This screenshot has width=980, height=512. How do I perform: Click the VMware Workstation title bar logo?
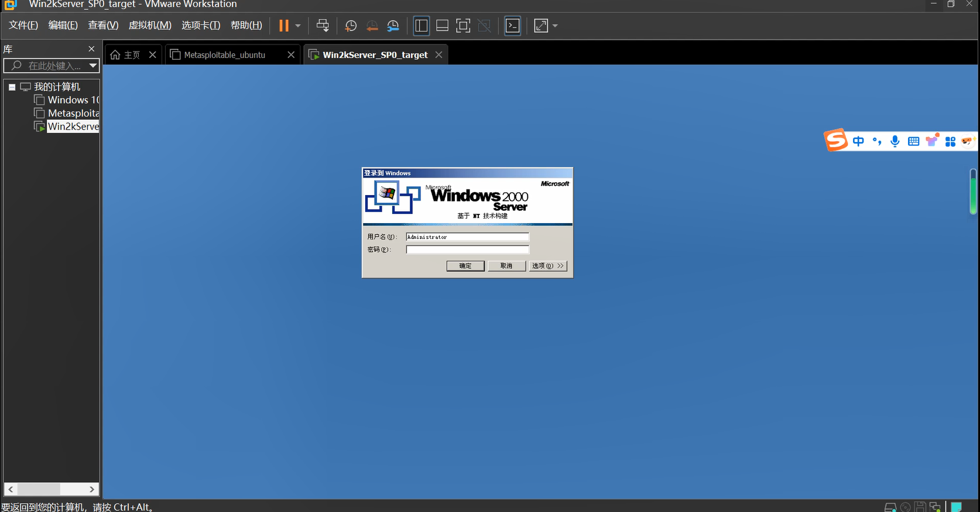(10, 5)
